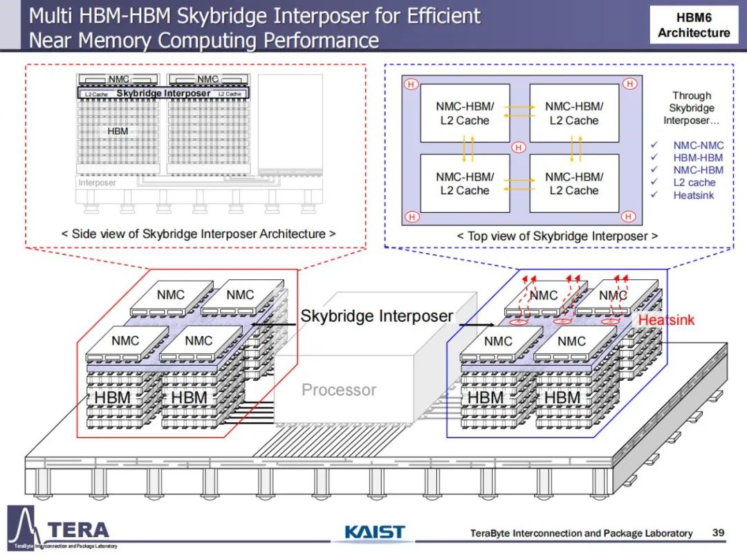Click the lower-right NMC-HBM/L2 Cache box

coord(574,183)
